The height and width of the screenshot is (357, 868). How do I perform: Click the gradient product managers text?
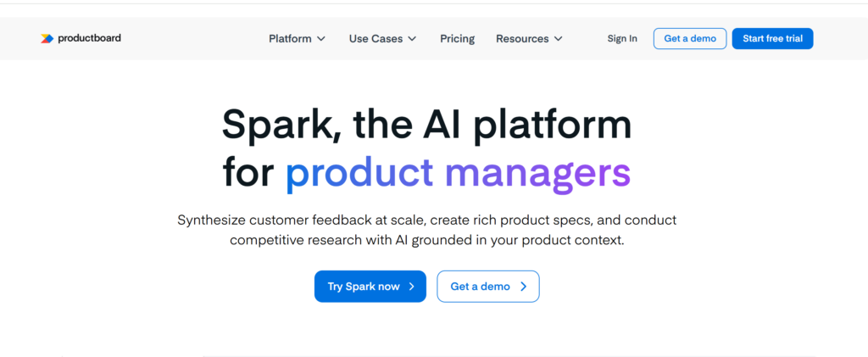(x=458, y=172)
